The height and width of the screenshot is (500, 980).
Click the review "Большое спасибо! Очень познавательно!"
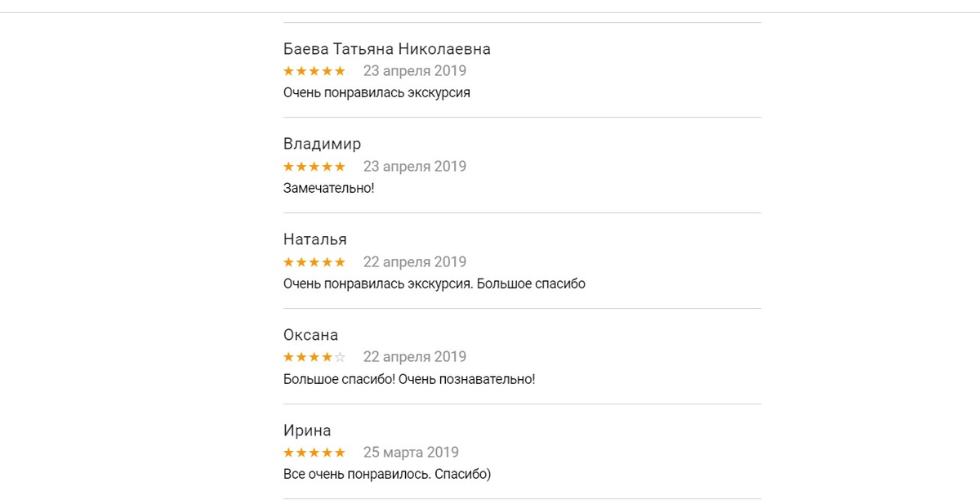click(x=409, y=379)
